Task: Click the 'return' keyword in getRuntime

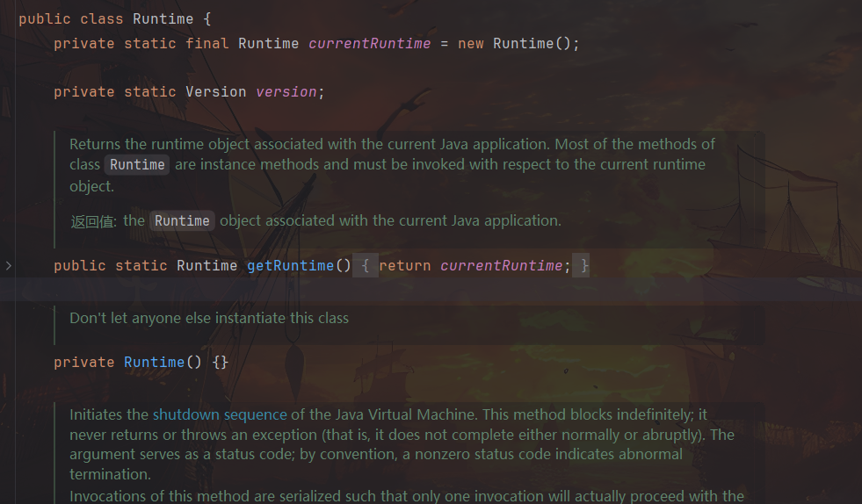Action: 404,265
